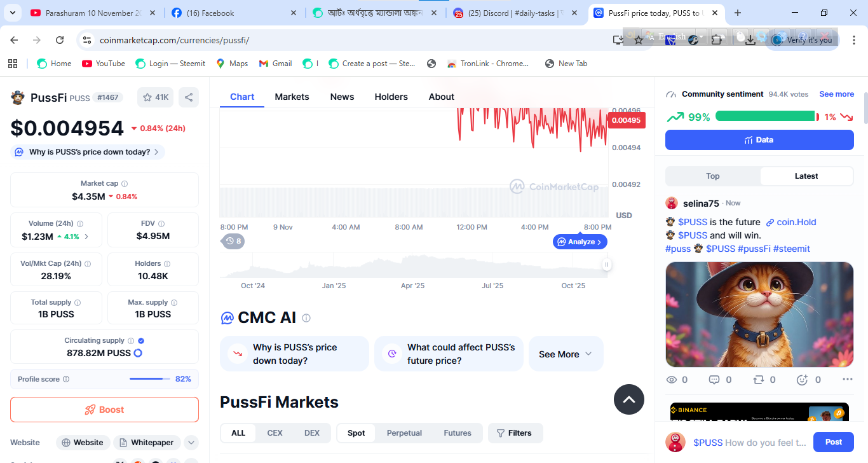Jump to page top with the up-arrow button
Viewport: 868px width, 463px height.
(x=629, y=399)
